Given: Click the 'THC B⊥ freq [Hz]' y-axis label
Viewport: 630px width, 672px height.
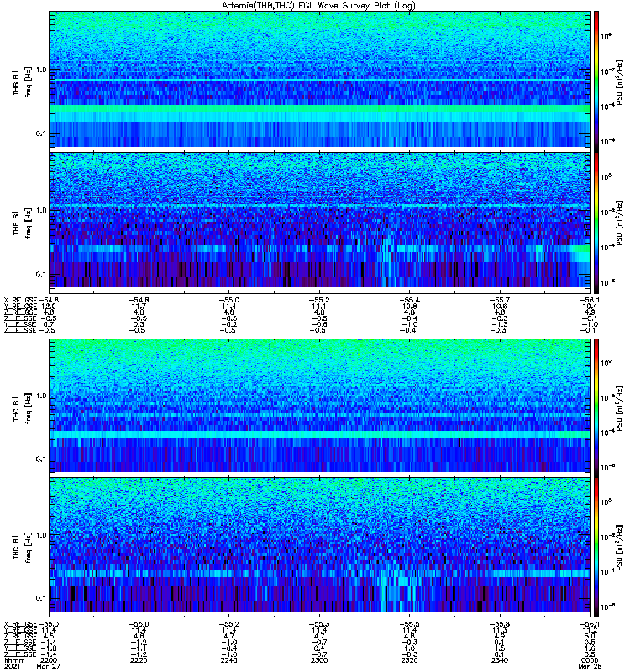Looking at the screenshot, I should (23, 408).
